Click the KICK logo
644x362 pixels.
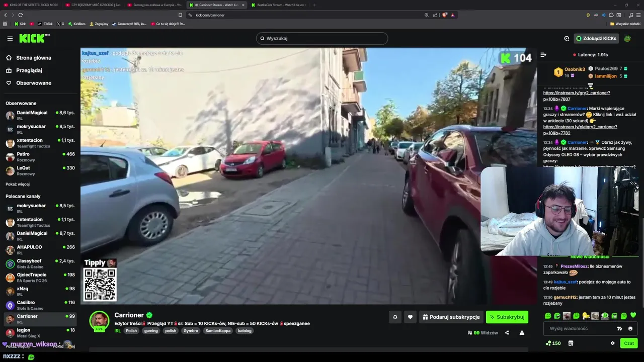[35, 38]
